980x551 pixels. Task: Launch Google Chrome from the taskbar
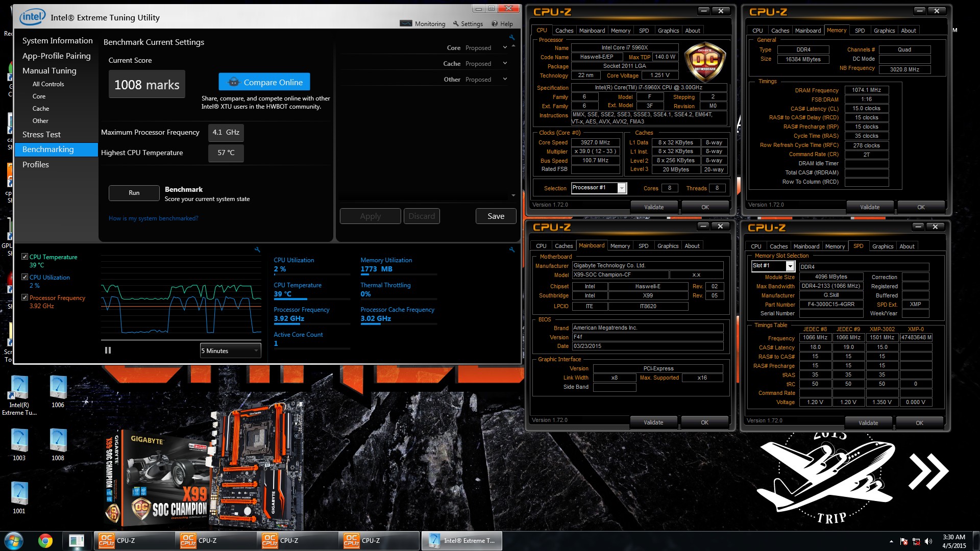tap(45, 541)
